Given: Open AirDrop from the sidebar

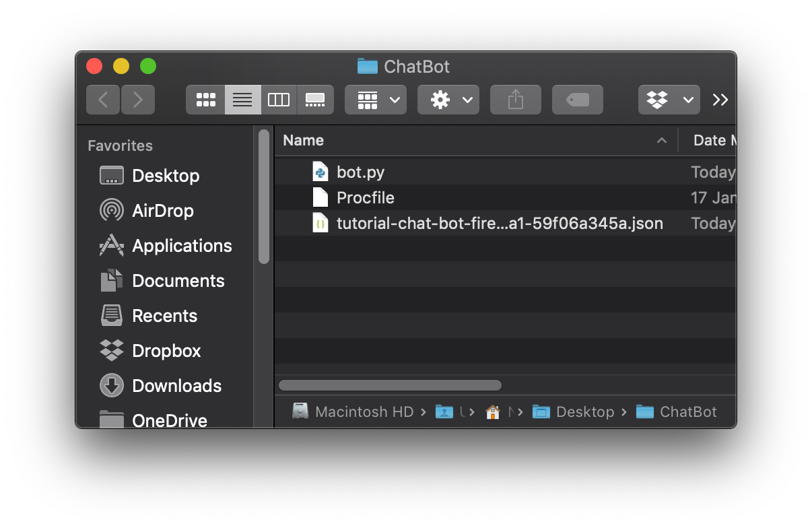Looking at the screenshot, I should tap(162, 210).
